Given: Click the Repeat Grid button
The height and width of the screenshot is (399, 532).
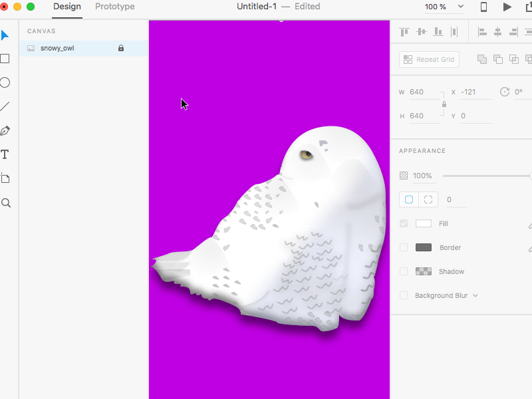Looking at the screenshot, I should pos(429,59).
